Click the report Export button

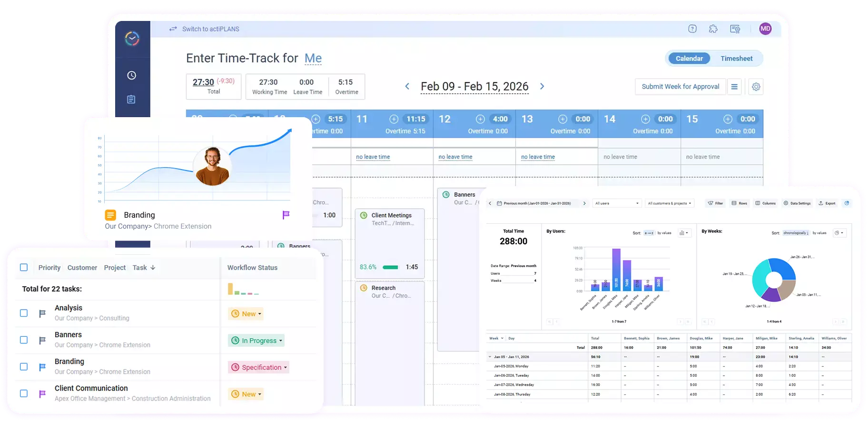827,203
